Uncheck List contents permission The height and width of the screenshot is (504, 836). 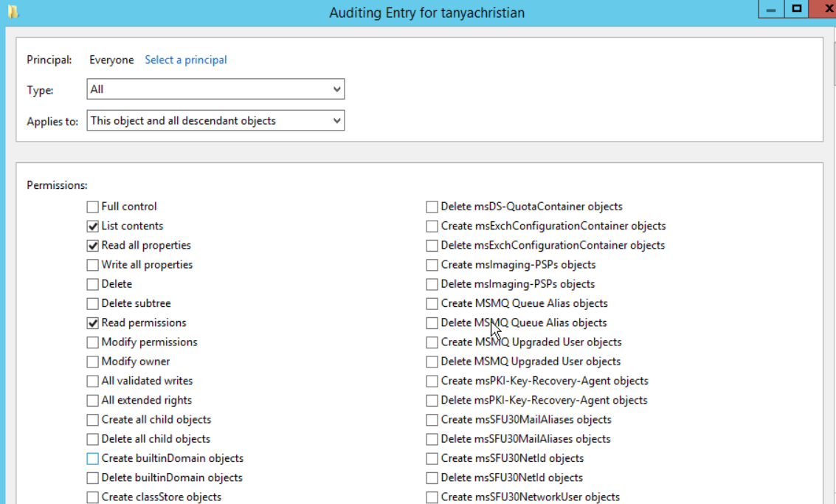(93, 226)
